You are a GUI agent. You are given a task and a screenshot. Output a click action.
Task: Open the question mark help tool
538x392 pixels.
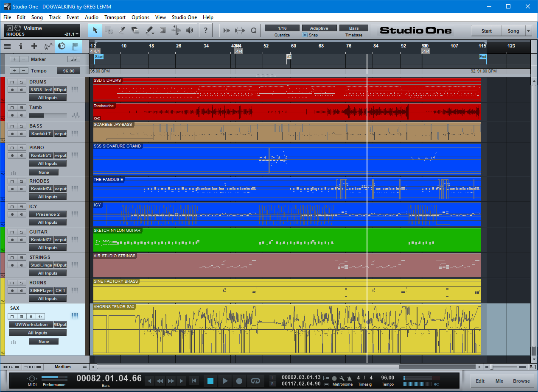click(206, 30)
